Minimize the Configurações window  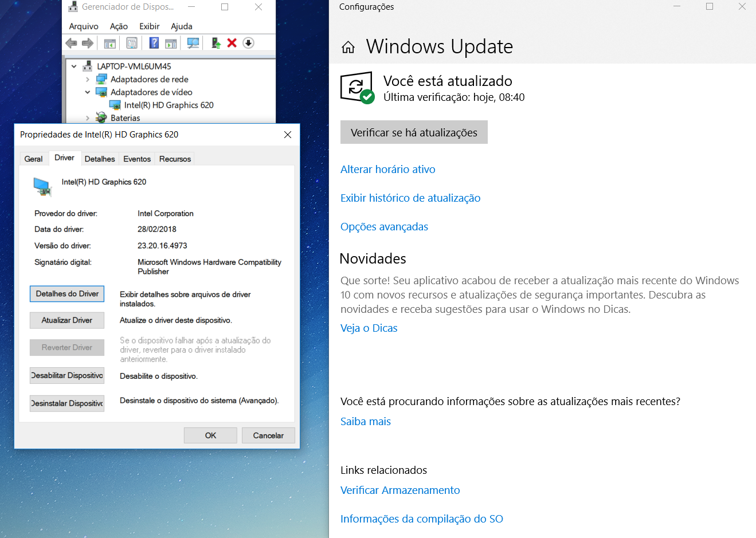677,7
